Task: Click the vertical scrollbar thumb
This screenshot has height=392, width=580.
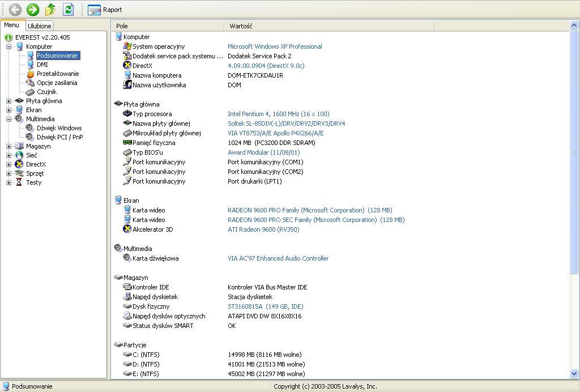Action: point(574,152)
